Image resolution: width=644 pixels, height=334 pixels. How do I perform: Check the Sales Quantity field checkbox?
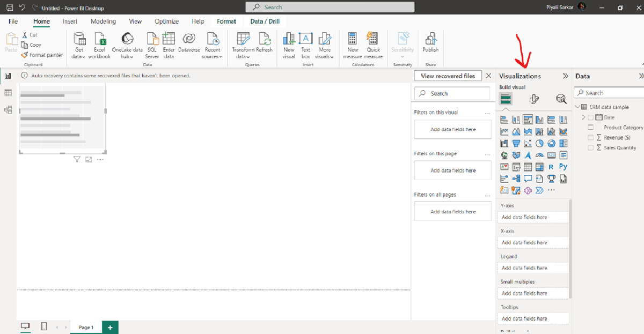pyautogui.click(x=591, y=148)
